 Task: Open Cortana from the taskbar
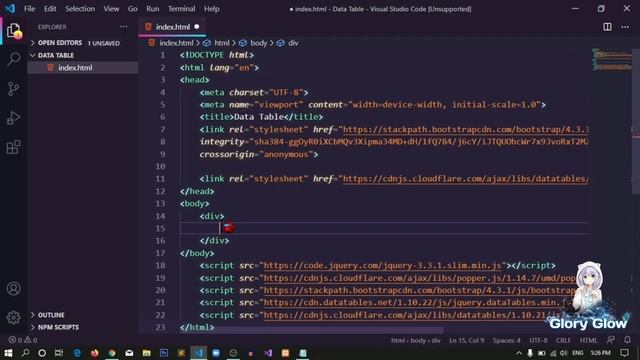[x=42, y=353]
